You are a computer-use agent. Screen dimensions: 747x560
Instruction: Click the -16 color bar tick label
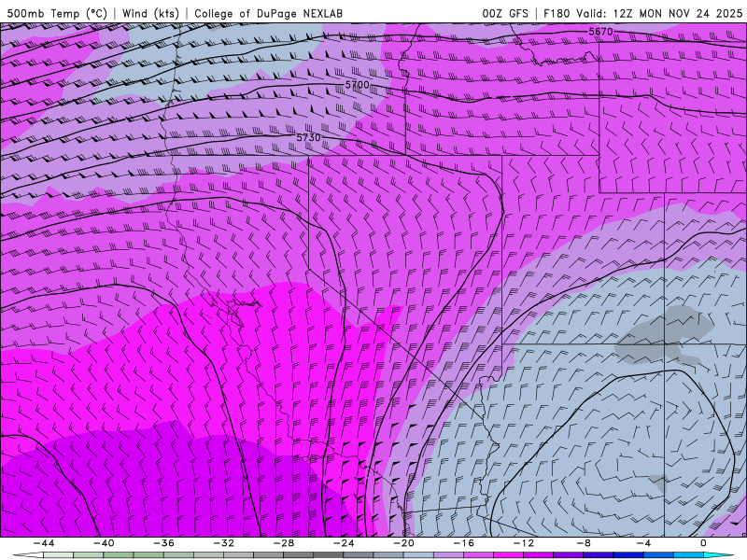pos(463,543)
